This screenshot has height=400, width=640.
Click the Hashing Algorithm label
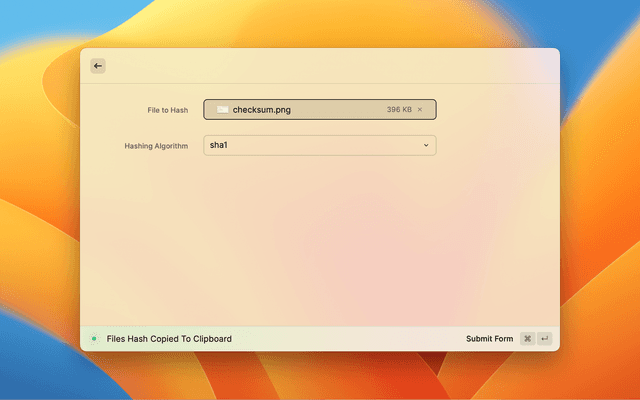(x=156, y=146)
